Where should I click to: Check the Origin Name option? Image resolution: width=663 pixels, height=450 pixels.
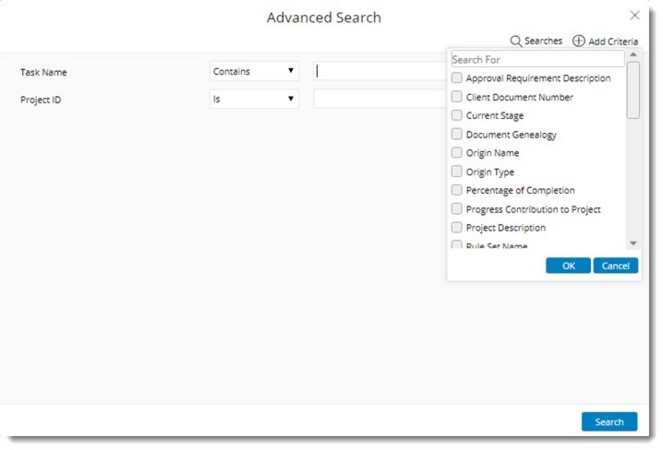[x=457, y=153]
